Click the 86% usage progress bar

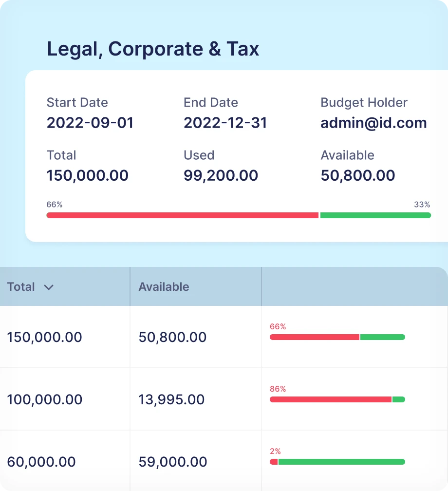[x=337, y=399]
